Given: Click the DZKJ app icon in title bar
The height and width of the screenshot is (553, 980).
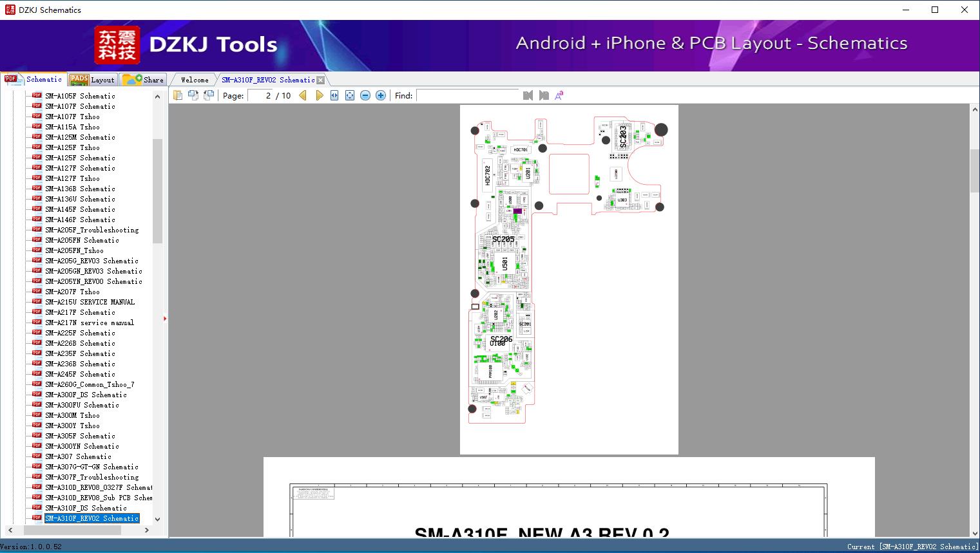Looking at the screenshot, I should click(10, 10).
